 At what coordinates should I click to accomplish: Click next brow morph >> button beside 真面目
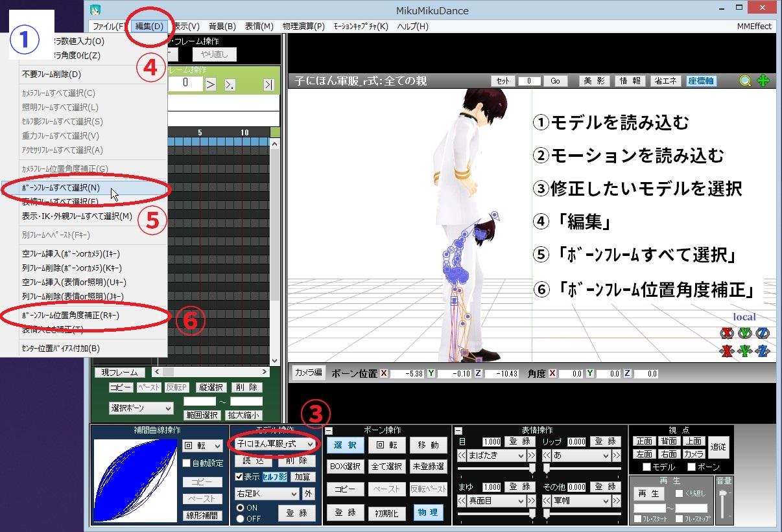point(532,501)
